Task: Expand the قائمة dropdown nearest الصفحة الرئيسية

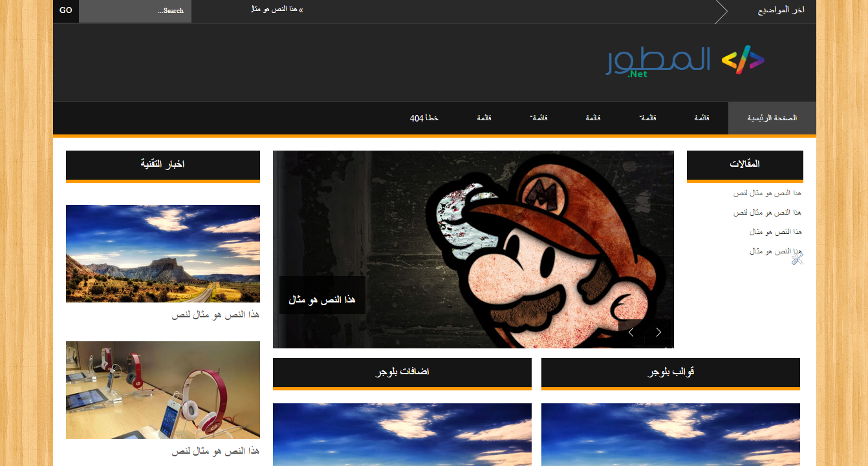Action: tap(647, 118)
